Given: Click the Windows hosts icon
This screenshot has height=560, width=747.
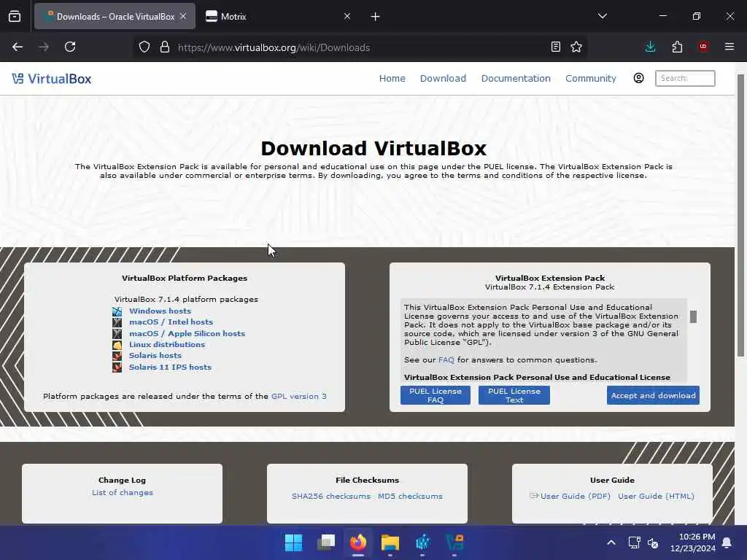Looking at the screenshot, I should tap(117, 311).
